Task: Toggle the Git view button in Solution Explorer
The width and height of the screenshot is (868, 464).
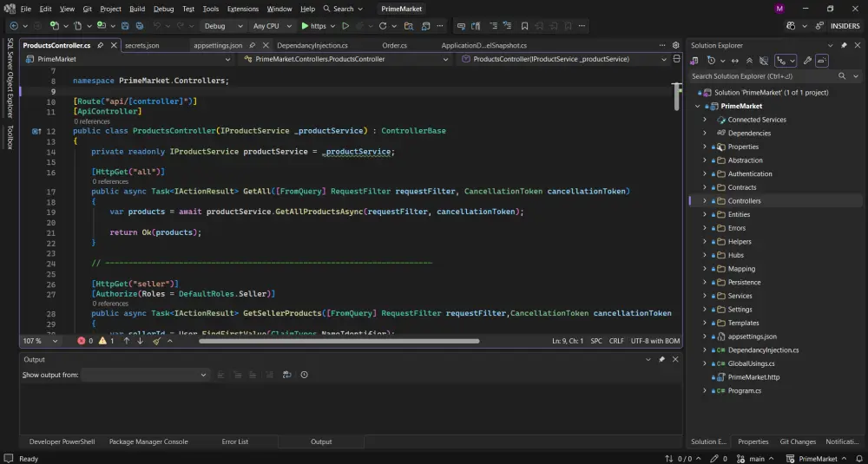Action: click(785, 61)
